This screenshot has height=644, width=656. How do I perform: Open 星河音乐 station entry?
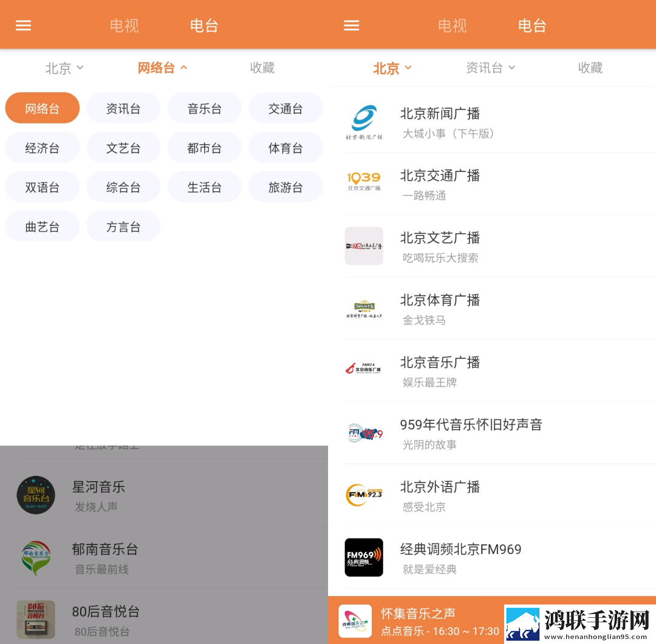pyautogui.click(x=164, y=495)
